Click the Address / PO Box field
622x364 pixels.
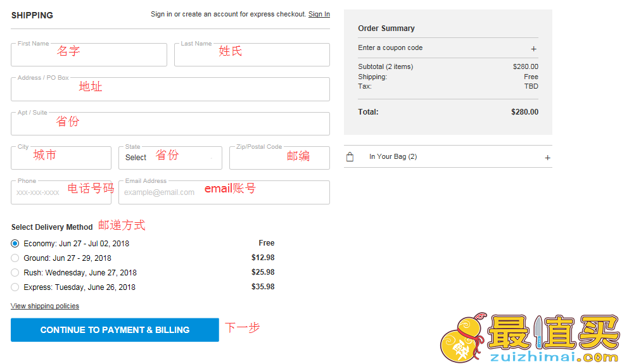170,89
